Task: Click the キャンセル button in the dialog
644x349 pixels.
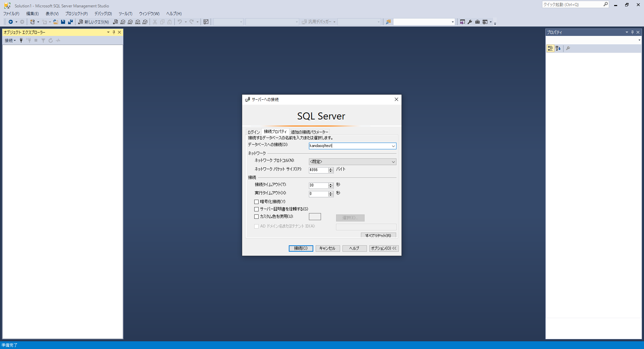Action: 327,248
